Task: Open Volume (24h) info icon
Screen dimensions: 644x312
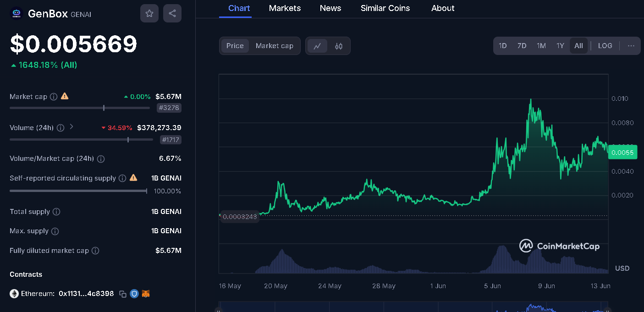Action: point(61,128)
